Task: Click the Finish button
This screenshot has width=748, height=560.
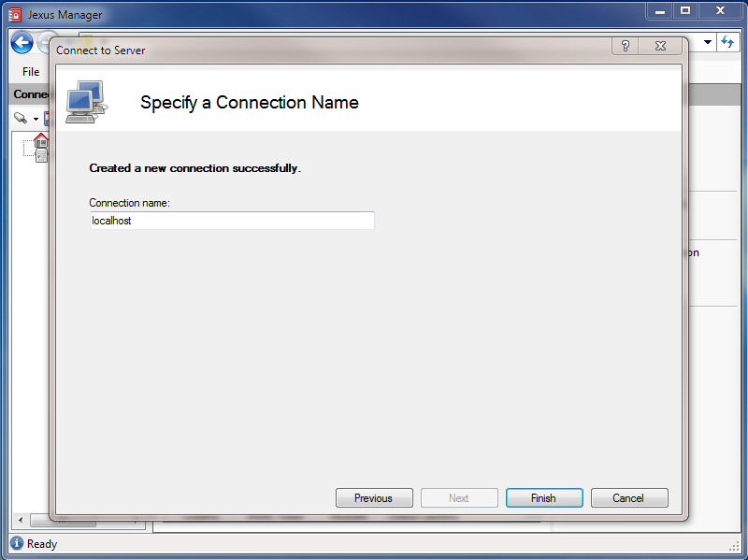Action: tap(544, 497)
